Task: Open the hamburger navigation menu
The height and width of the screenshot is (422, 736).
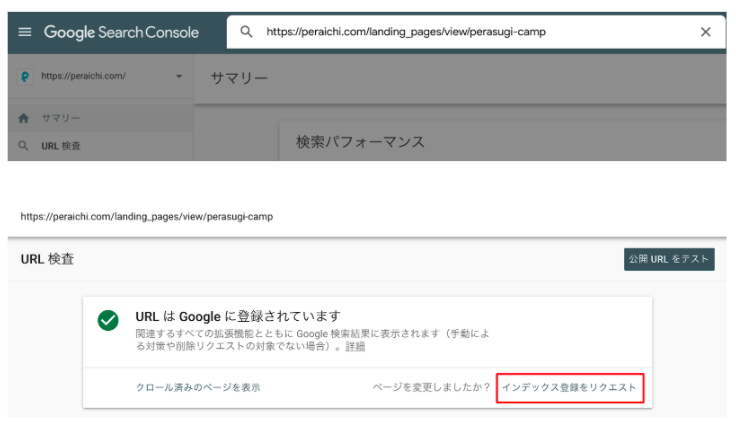Action: pyautogui.click(x=25, y=32)
